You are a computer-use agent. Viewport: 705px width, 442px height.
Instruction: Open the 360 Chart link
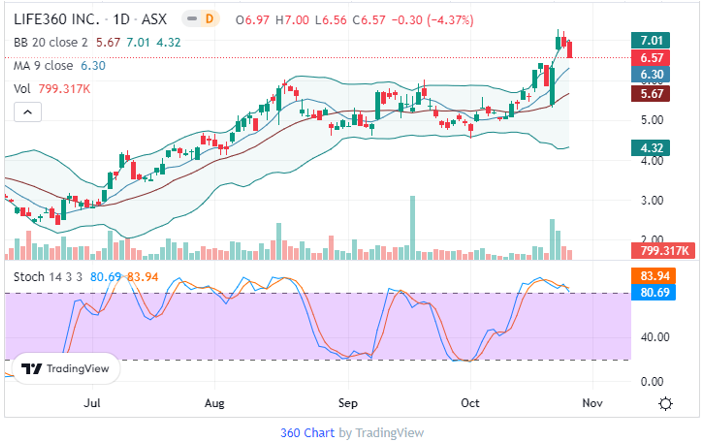pyautogui.click(x=306, y=432)
